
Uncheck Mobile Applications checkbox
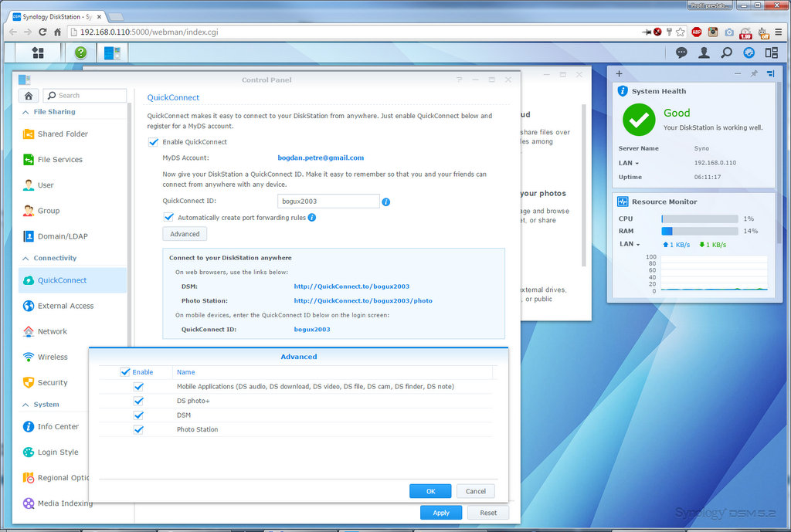[x=138, y=387]
